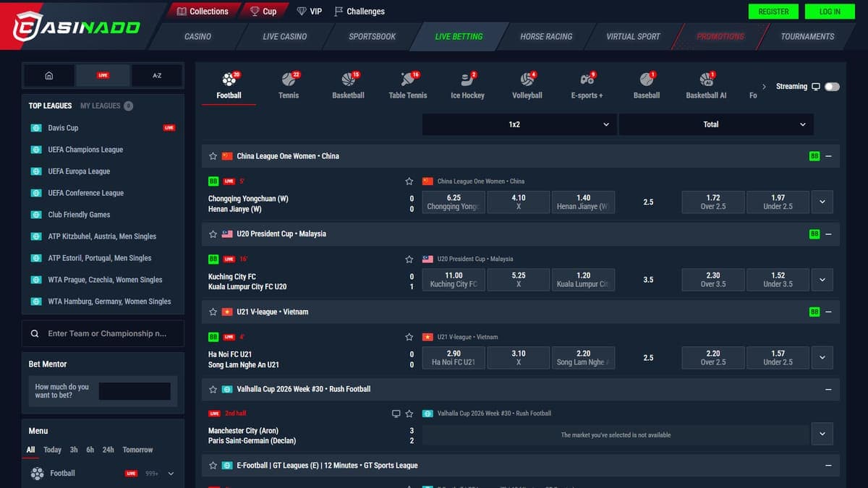Image resolution: width=868 pixels, height=488 pixels.
Task: Click the Register button
Action: point(773,12)
